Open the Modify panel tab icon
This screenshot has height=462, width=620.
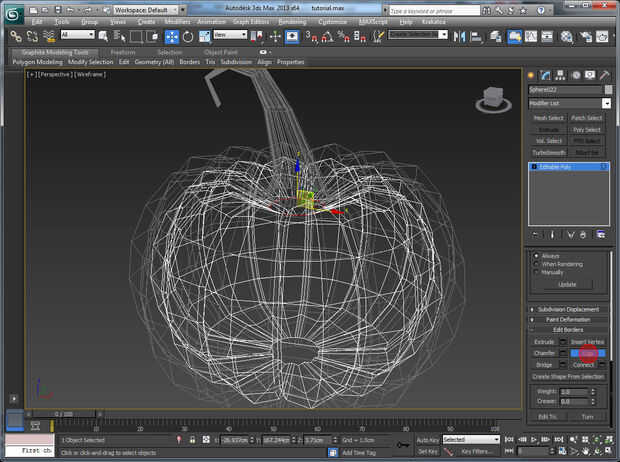[x=547, y=75]
